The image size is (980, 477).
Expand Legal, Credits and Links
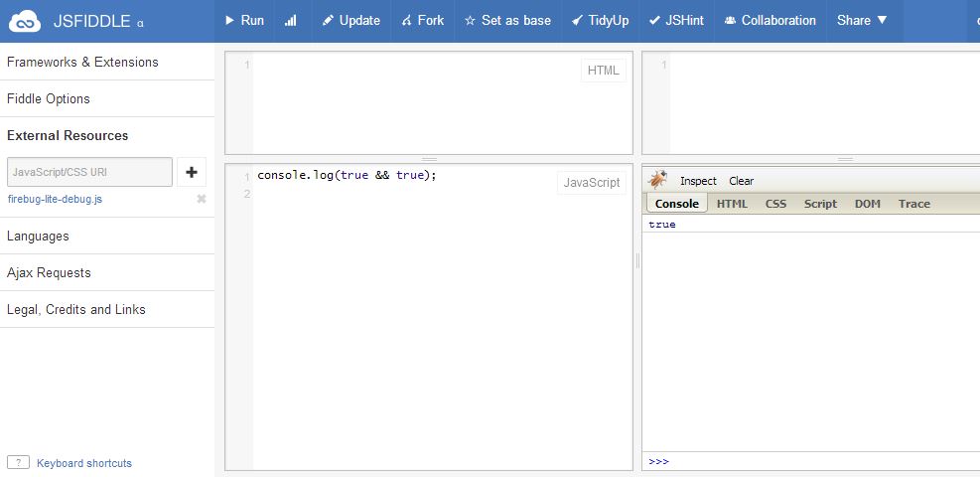tap(107, 309)
